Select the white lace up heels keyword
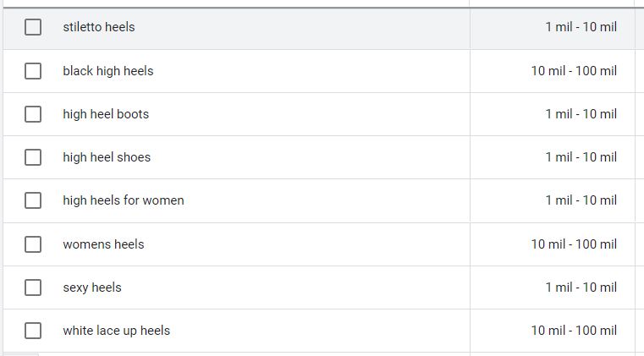This screenshot has height=356, width=644. tap(116, 331)
